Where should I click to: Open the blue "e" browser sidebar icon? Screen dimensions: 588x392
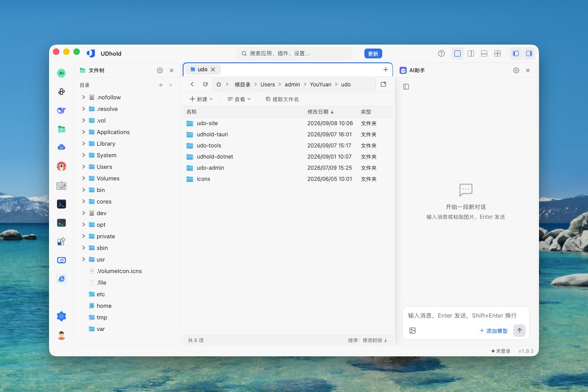click(61, 279)
